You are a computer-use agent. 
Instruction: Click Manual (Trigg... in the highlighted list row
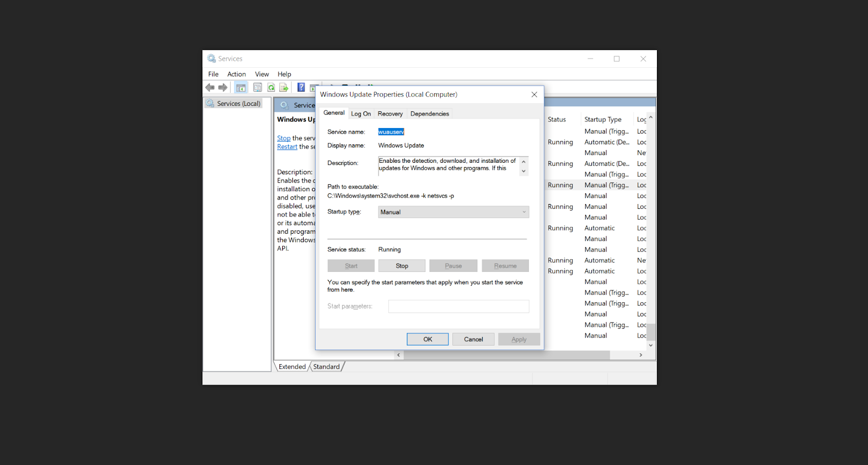tap(607, 185)
